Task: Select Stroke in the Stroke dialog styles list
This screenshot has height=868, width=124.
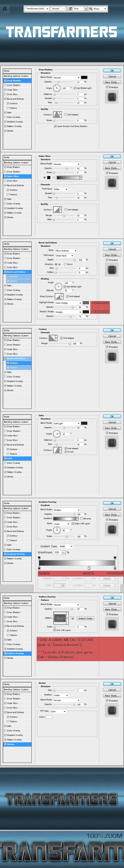Action: click(10, 744)
